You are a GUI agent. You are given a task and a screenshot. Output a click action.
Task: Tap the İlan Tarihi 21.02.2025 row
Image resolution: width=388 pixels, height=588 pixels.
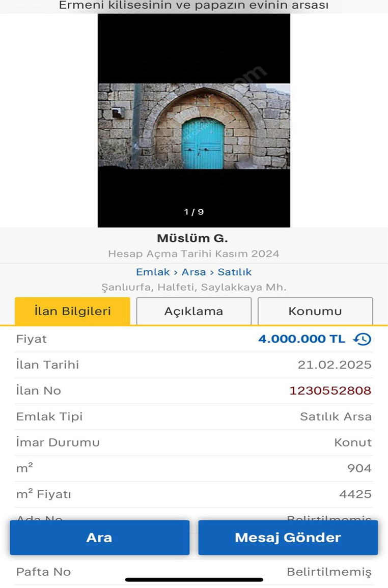[x=193, y=365]
